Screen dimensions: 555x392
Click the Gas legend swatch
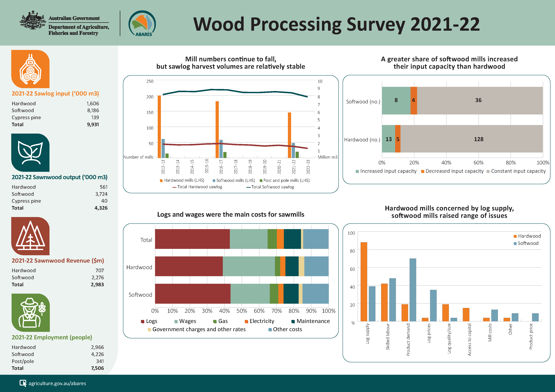tap(215, 322)
